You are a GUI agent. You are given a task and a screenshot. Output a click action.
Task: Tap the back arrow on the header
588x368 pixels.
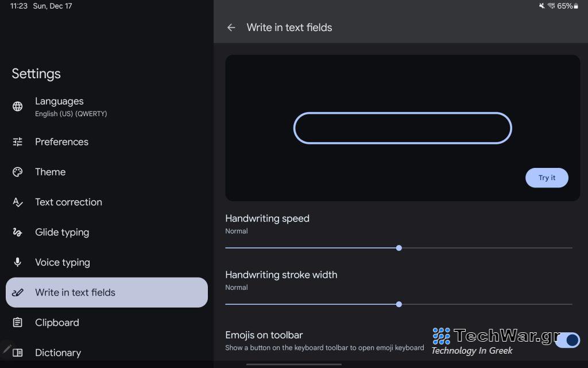pos(231,27)
